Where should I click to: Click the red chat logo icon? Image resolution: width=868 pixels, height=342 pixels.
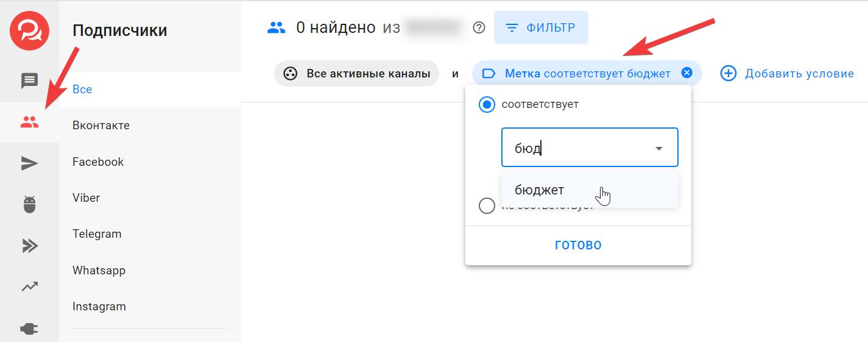pos(29,30)
